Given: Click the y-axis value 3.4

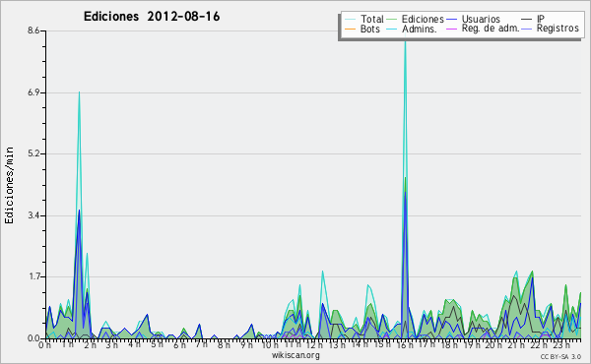Looking at the screenshot, I should [33, 215].
